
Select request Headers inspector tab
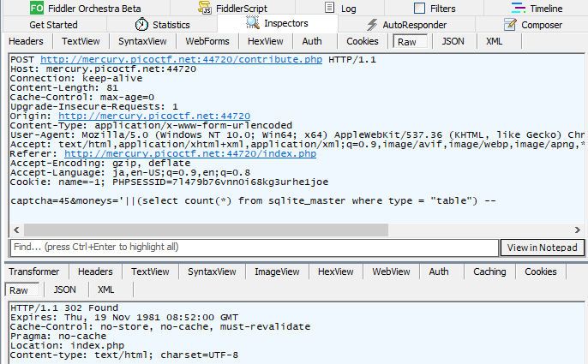coord(26,41)
